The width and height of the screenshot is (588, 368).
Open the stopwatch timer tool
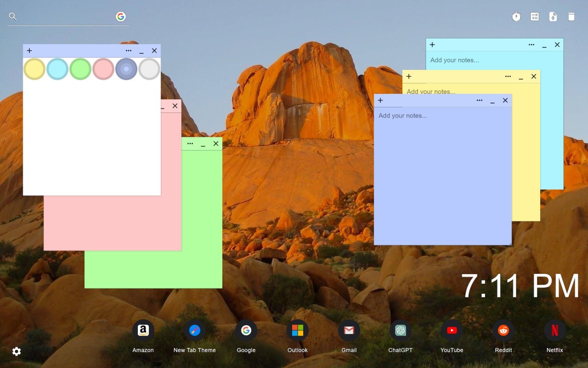click(516, 17)
